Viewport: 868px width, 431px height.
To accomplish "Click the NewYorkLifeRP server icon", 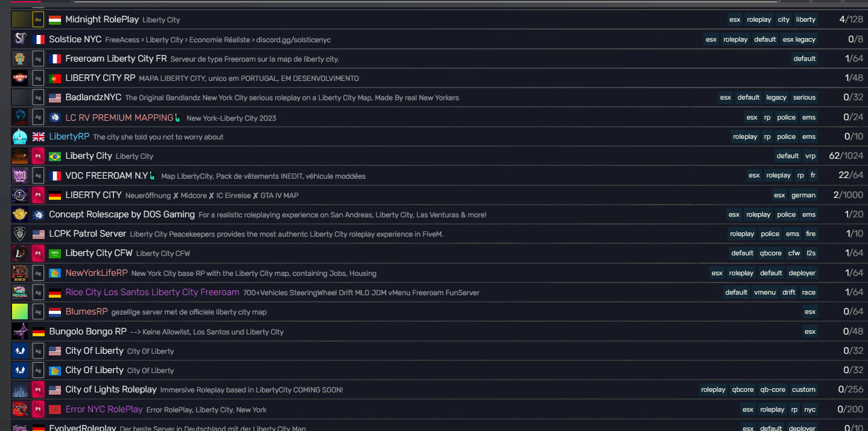I will click(20, 273).
